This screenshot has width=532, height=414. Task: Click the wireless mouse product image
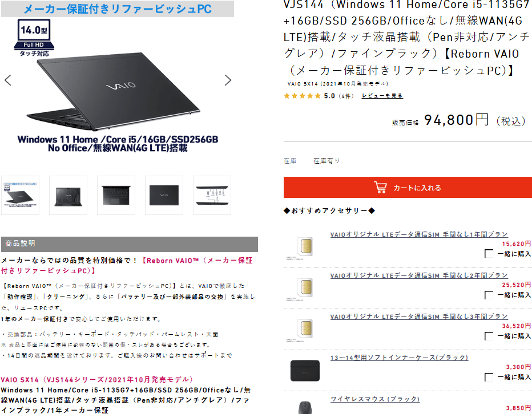point(305,408)
